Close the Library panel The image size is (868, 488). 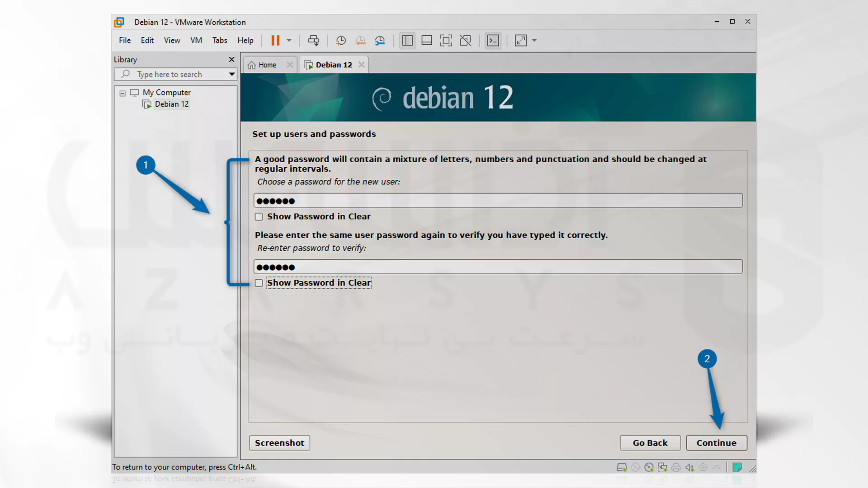click(231, 60)
